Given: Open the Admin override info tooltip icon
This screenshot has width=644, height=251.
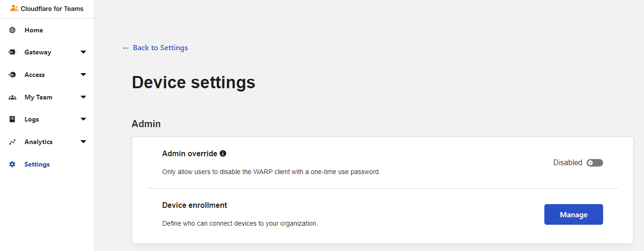Looking at the screenshot, I should (x=223, y=153).
